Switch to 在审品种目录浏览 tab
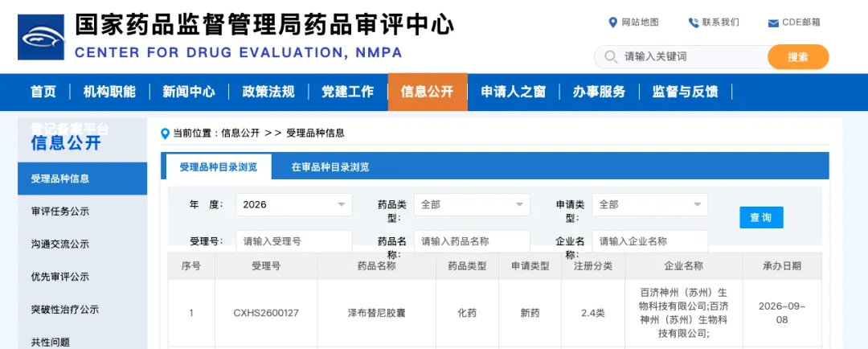This screenshot has width=868, height=349. (x=330, y=167)
